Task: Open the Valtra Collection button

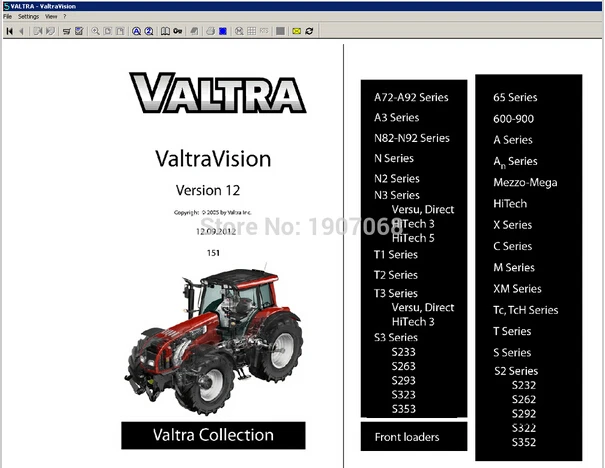Action: (x=213, y=435)
